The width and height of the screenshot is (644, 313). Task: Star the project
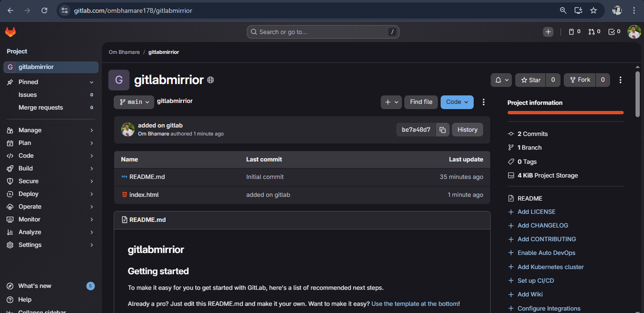pyautogui.click(x=531, y=80)
